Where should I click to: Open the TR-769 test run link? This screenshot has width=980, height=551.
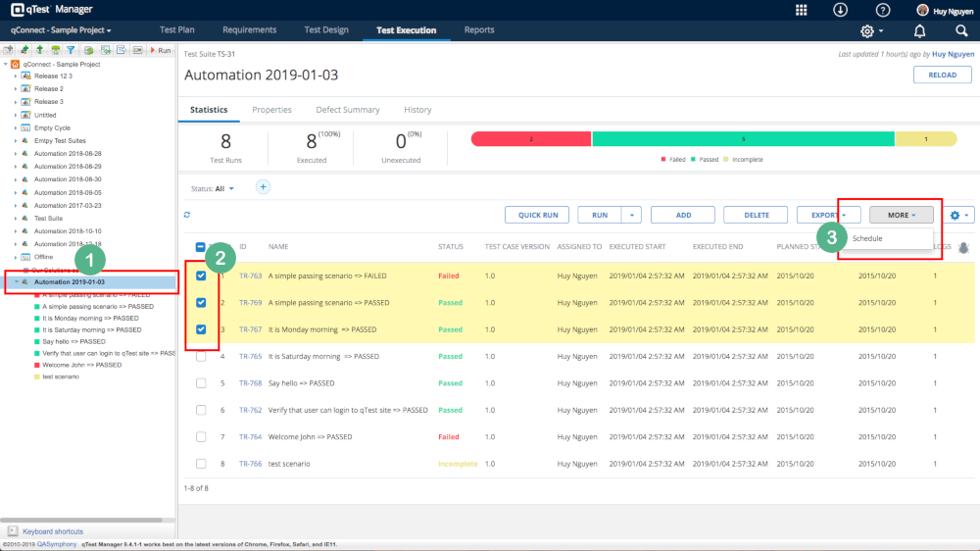(250, 303)
